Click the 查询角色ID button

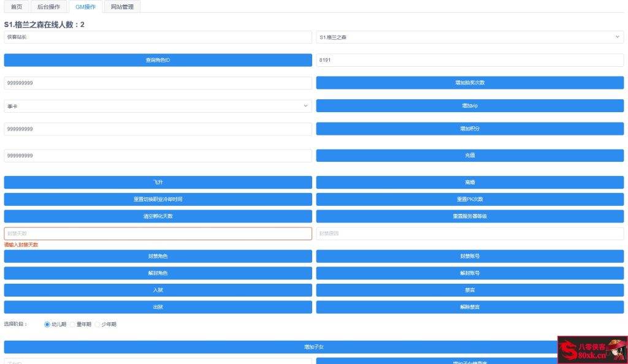(x=158, y=60)
